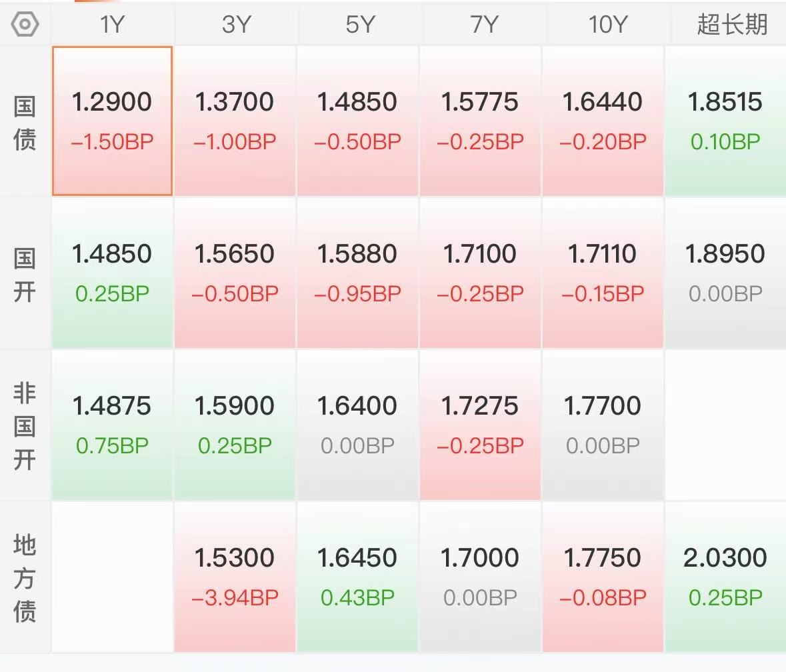Open the 国开 row label

(25, 274)
